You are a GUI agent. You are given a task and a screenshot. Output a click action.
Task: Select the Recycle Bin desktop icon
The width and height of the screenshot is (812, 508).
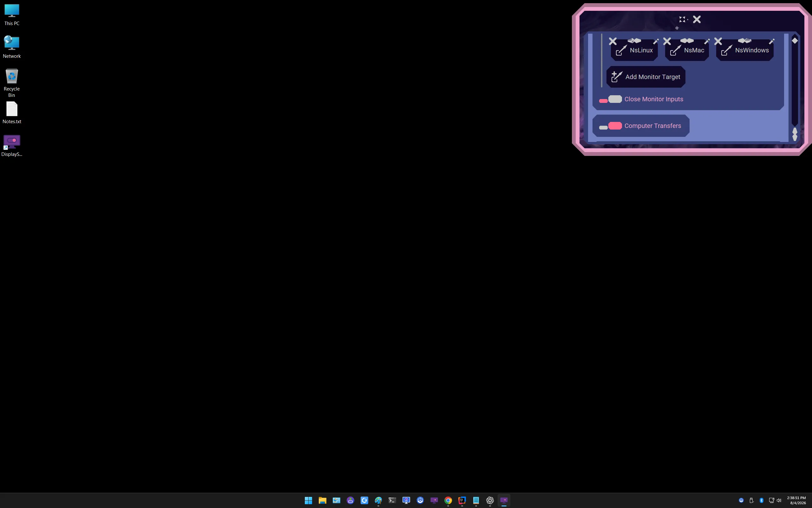[12, 83]
